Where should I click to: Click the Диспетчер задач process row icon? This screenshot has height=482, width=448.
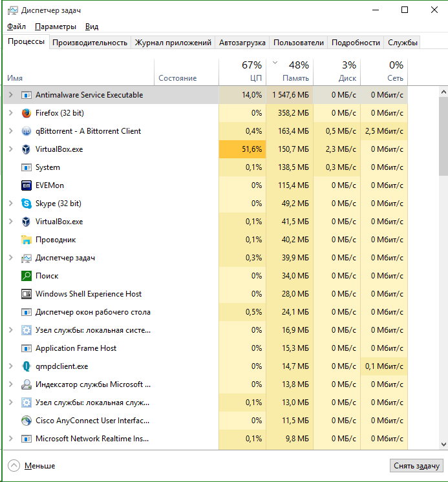coord(26,258)
